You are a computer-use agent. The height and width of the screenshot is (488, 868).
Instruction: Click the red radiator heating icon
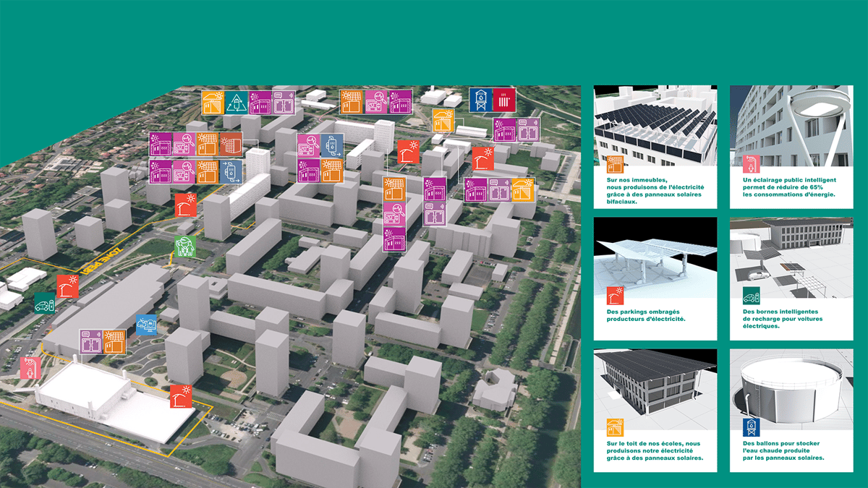pyautogui.click(x=503, y=100)
